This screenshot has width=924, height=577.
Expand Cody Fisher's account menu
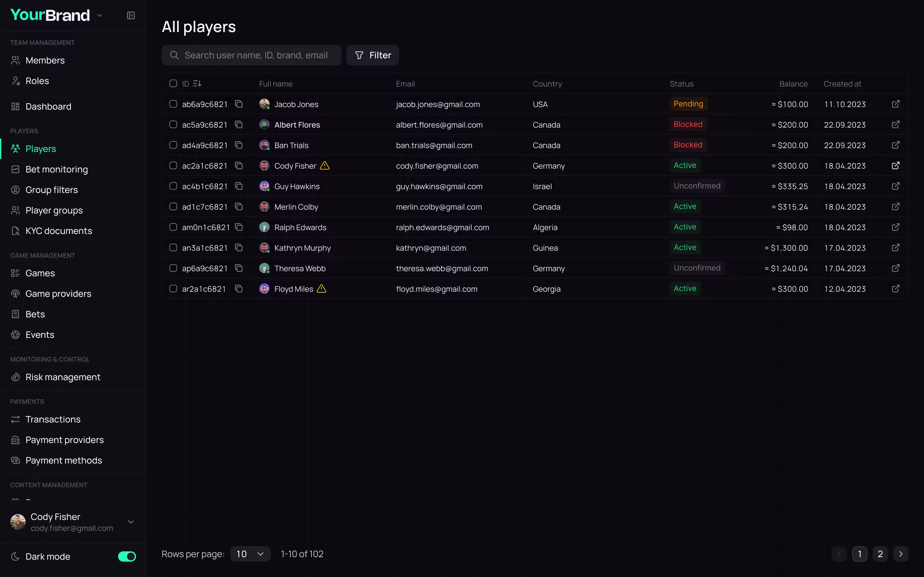pyautogui.click(x=131, y=522)
